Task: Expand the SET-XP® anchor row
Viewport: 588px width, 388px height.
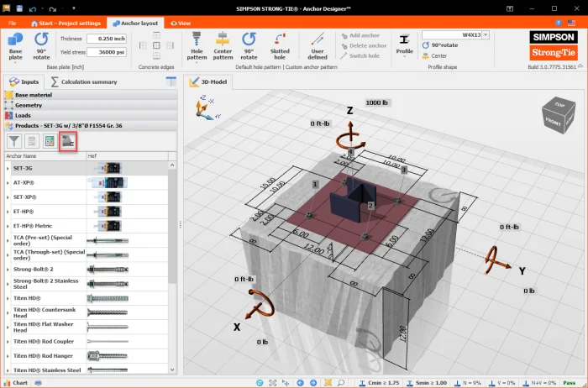Action: tap(8, 197)
